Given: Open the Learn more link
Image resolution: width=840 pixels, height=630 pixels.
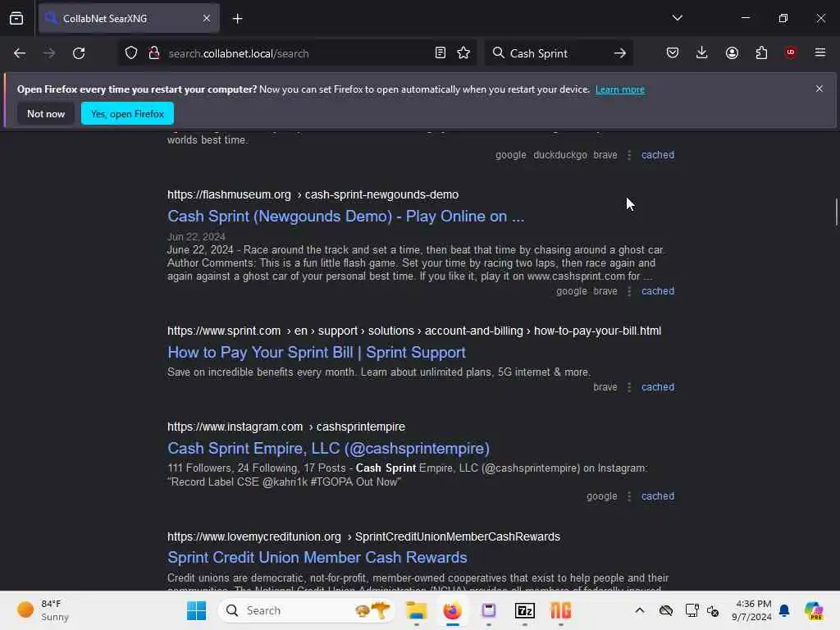Looking at the screenshot, I should (620, 89).
